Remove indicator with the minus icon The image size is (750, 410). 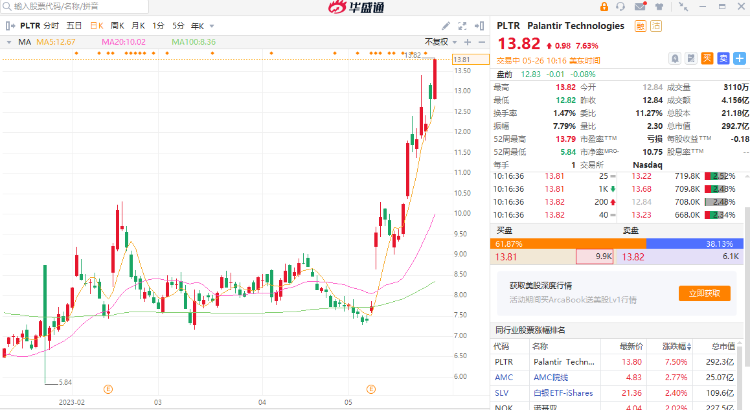482,42
